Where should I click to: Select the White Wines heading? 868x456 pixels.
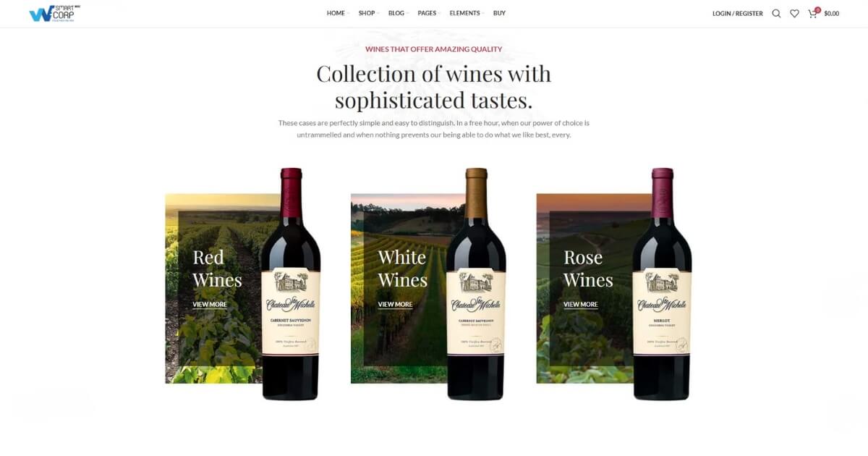403,269
